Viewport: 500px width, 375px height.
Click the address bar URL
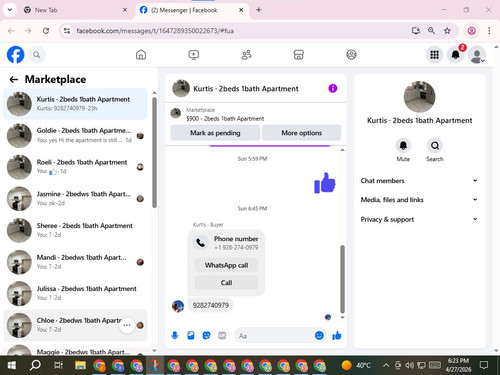(155, 31)
